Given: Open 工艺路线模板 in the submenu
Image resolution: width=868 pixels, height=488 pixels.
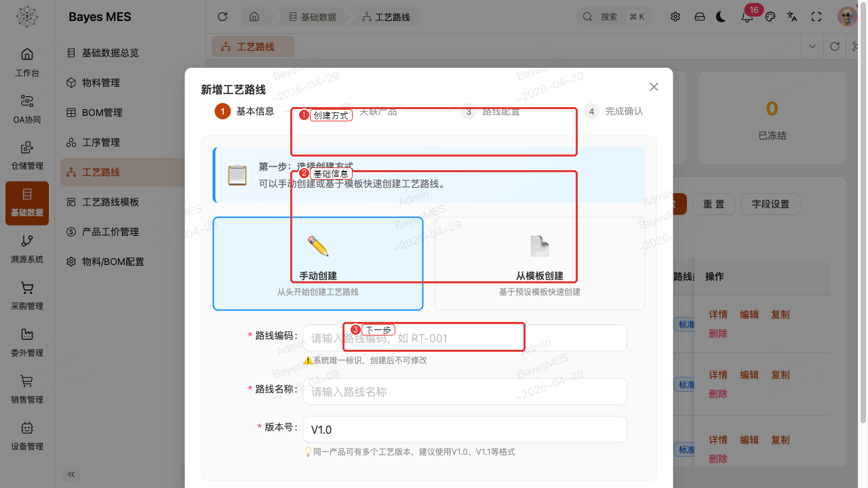Looking at the screenshot, I should click(122, 202).
